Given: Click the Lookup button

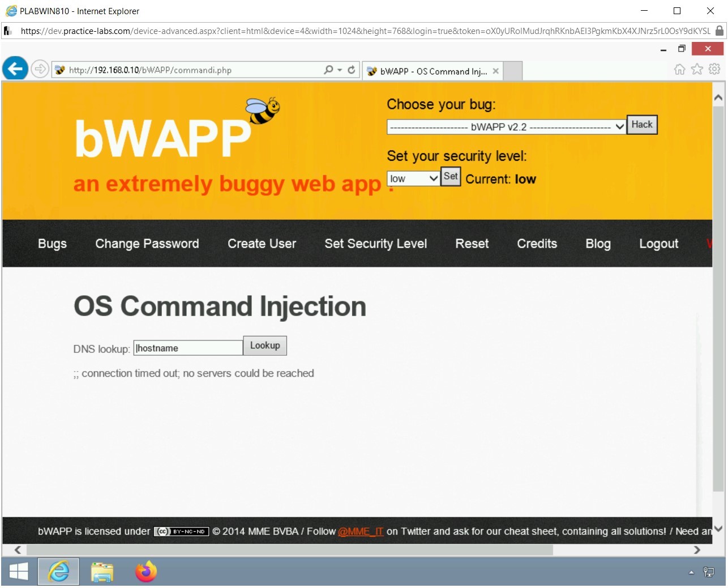Looking at the screenshot, I should coord(264,346).
